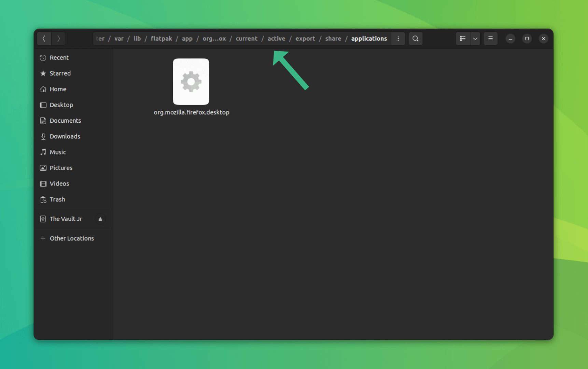The height and width of the screenshot is (369, 588).
Task: Open the main hamburger menu
Action: [490, 38]
